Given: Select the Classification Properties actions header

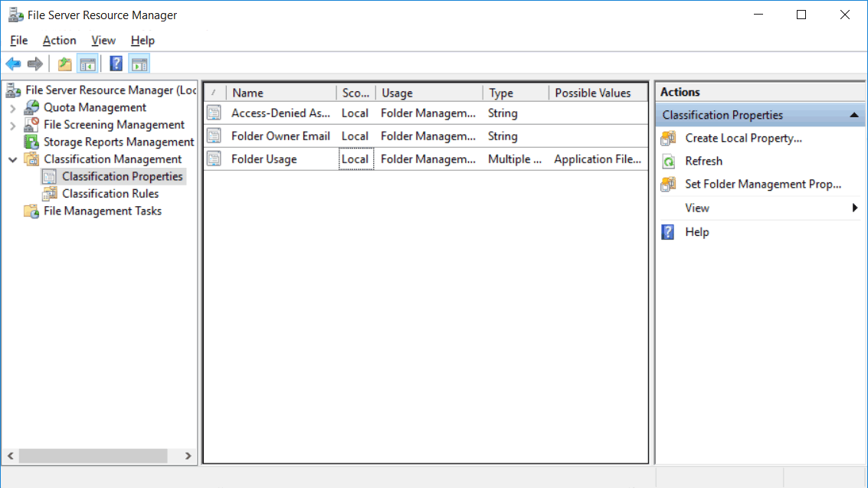Looking at the screenshot, I should coord(761,115).
